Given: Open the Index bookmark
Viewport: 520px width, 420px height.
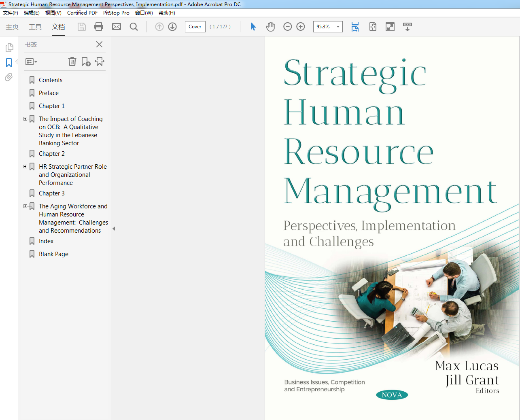Looking at the screenshot, I should (46, 241).
